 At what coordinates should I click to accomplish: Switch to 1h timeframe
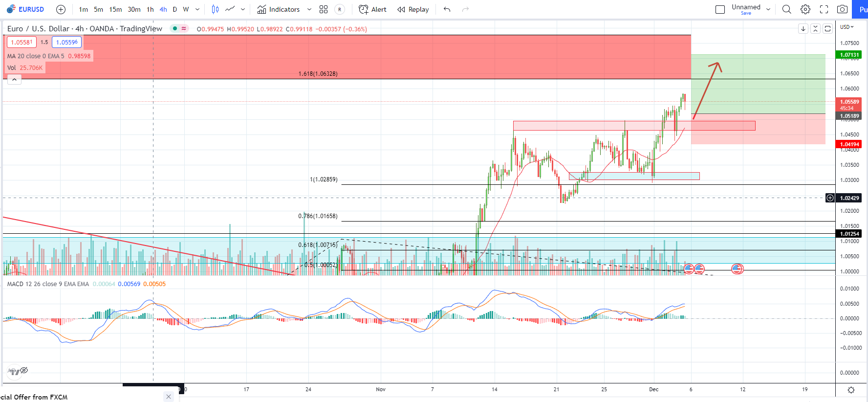(150, 9)
